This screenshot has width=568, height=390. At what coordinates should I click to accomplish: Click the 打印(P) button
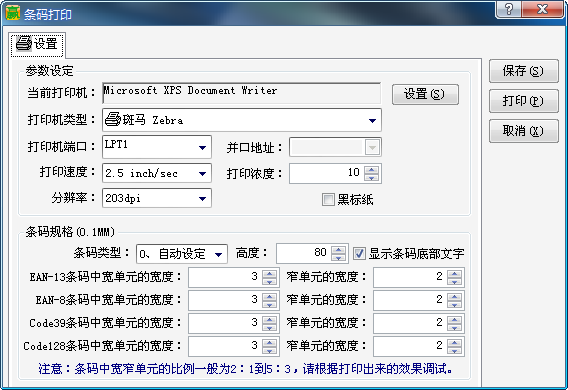(x=523, y=101)
